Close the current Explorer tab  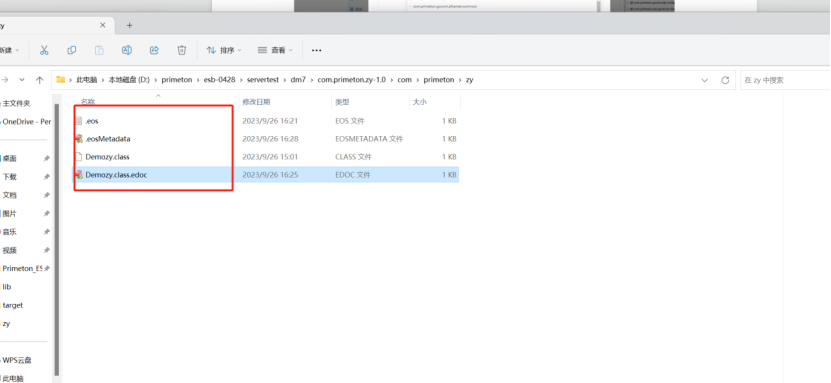coord(103,25)
